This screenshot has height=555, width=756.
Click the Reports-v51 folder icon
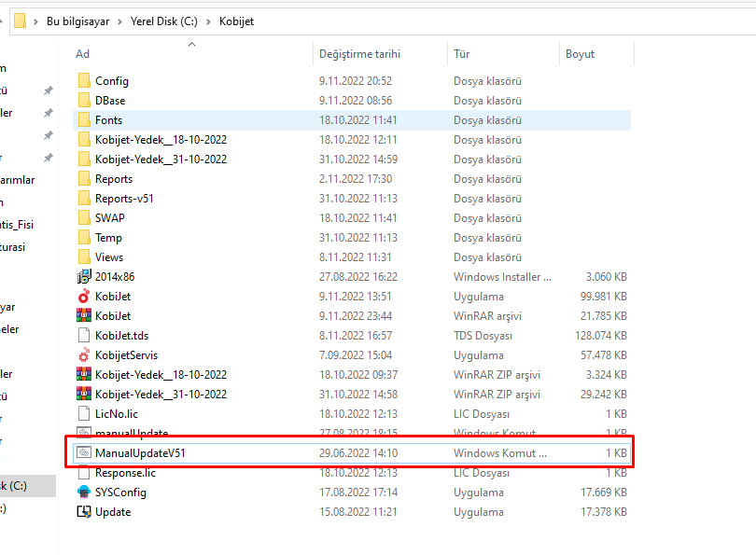[x=84, y=198]
